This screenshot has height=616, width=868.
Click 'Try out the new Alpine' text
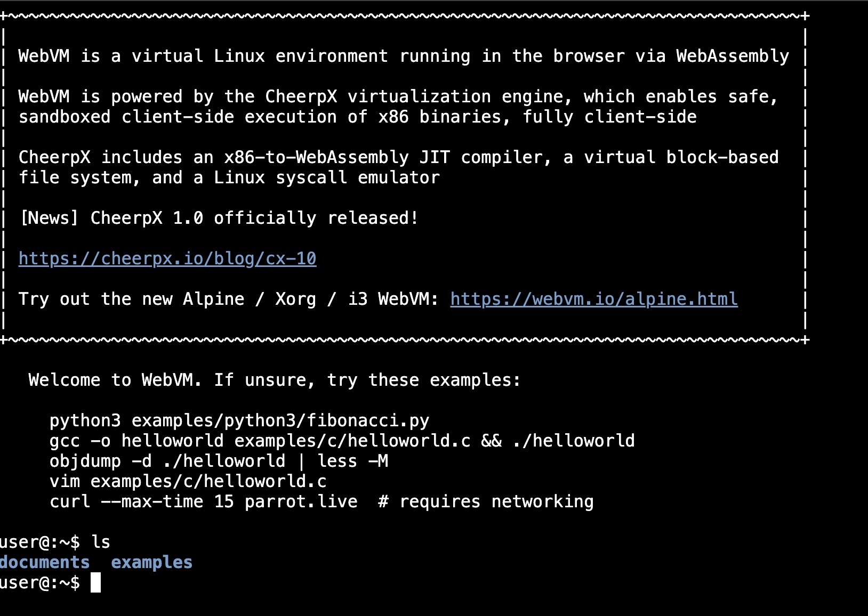tap(131, 299)
